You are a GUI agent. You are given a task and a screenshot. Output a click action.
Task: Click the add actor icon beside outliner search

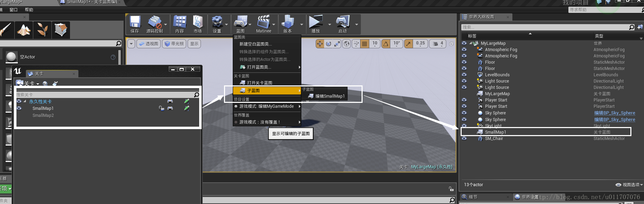(640, 27)
